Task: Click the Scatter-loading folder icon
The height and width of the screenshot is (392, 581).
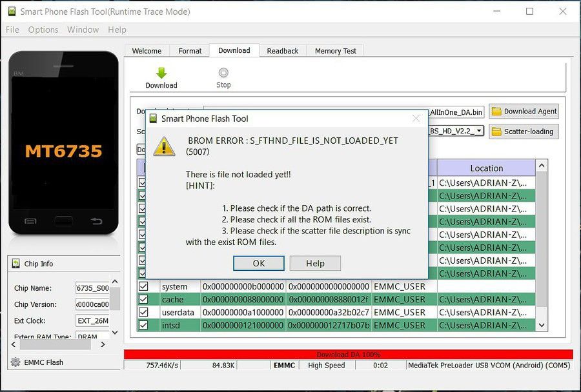Action: coord(496,132)
